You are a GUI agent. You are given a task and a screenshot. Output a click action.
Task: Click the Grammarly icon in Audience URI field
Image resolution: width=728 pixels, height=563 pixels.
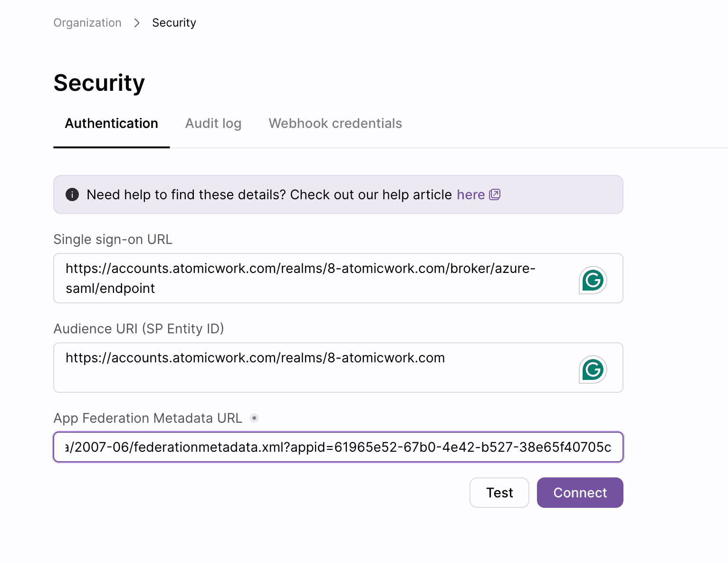tap(593, 369)
